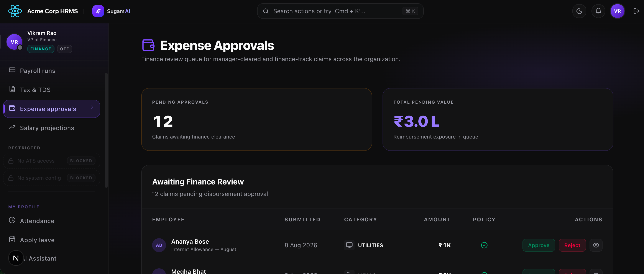Open Salary projections menu item
644x274 pixels.
tap(51, 128)
